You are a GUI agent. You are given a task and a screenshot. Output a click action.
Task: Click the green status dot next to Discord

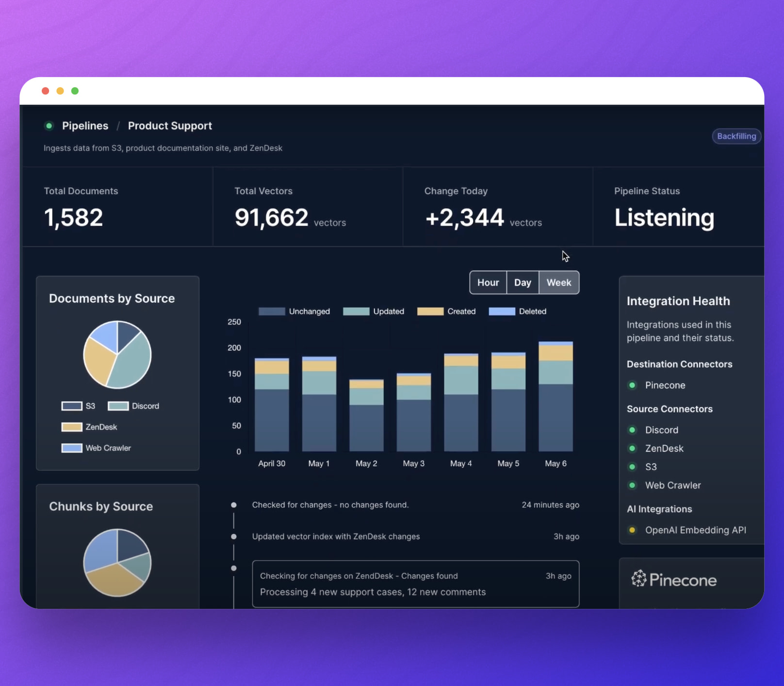[632, 429]
